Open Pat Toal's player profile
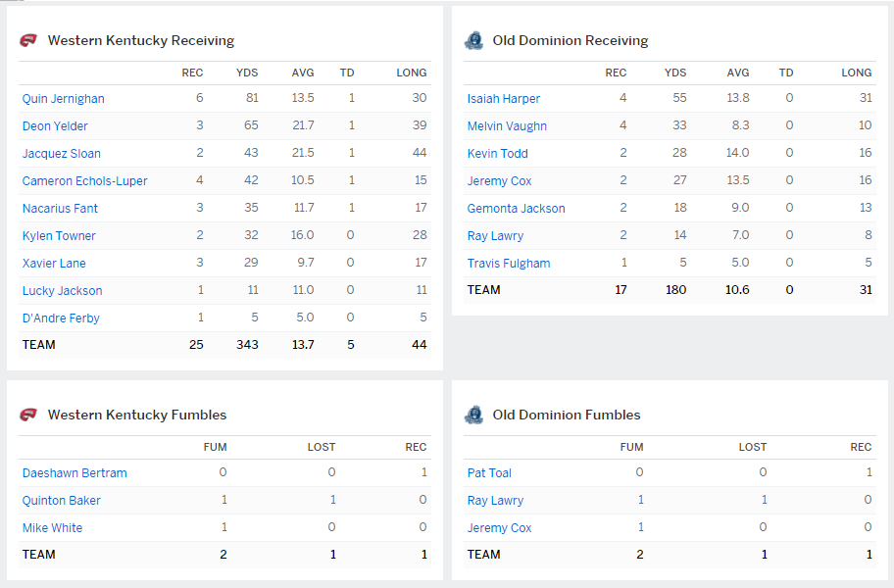Screen dimensions: 894x588 click(489, 473)
